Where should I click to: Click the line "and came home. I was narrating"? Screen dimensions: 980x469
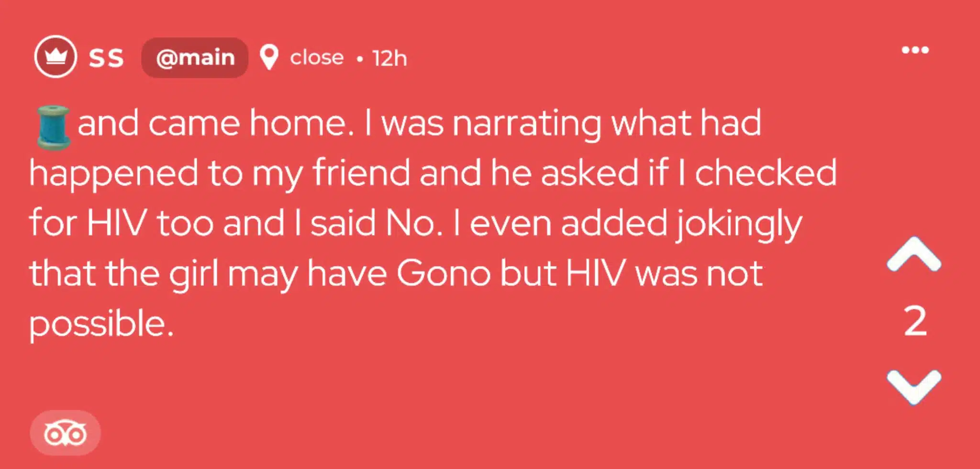pos(419,123)
